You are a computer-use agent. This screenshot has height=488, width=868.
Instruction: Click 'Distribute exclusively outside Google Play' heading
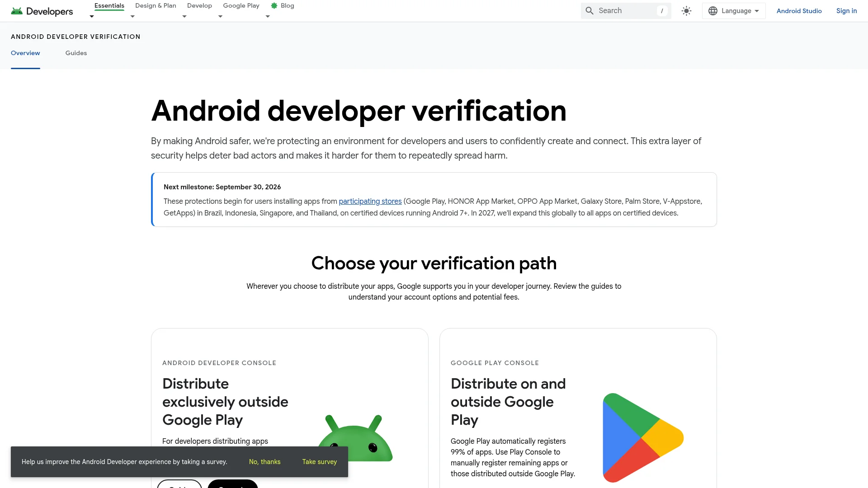click(x=225, y=402)
